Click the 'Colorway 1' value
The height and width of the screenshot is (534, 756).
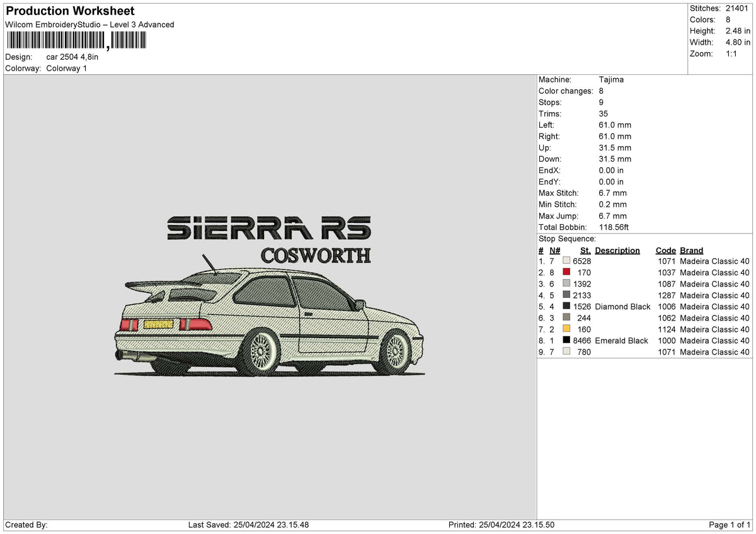tap(67, 68)
